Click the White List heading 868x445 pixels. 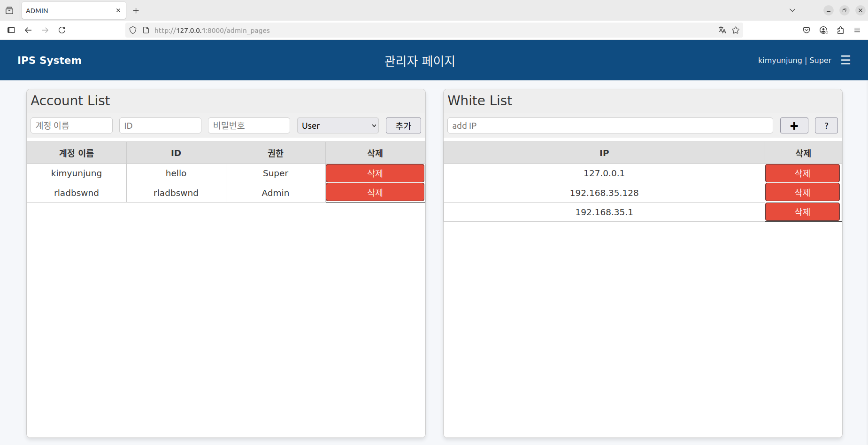480,101
